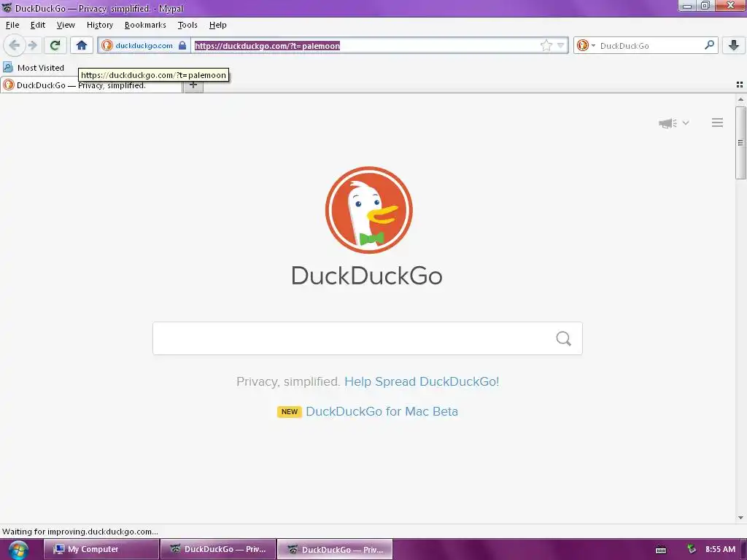The height and width of the screenshot is (560, 747).
Task: Click the padlock security icon in address bar
Action: [x=182, y=45]
